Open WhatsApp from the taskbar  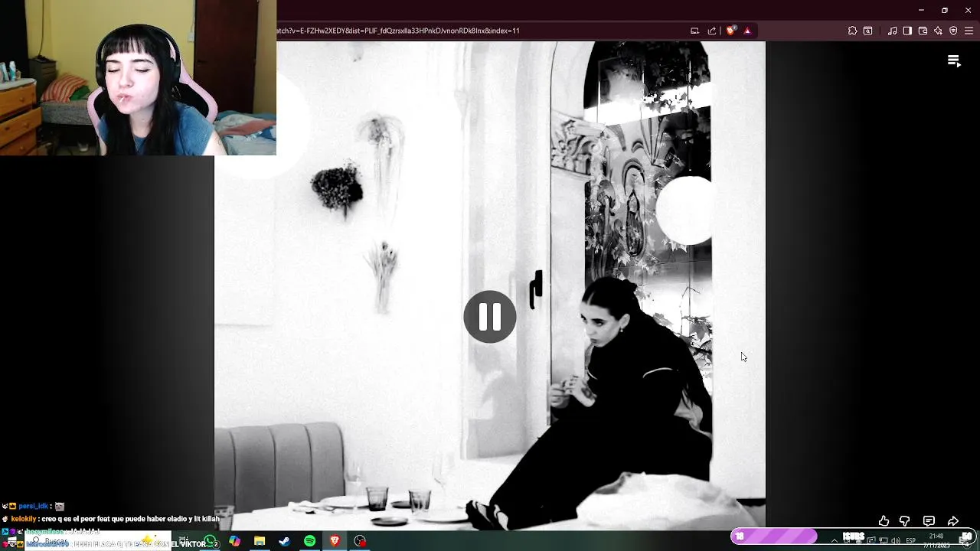pyautogui.click(x=210, y=541)
